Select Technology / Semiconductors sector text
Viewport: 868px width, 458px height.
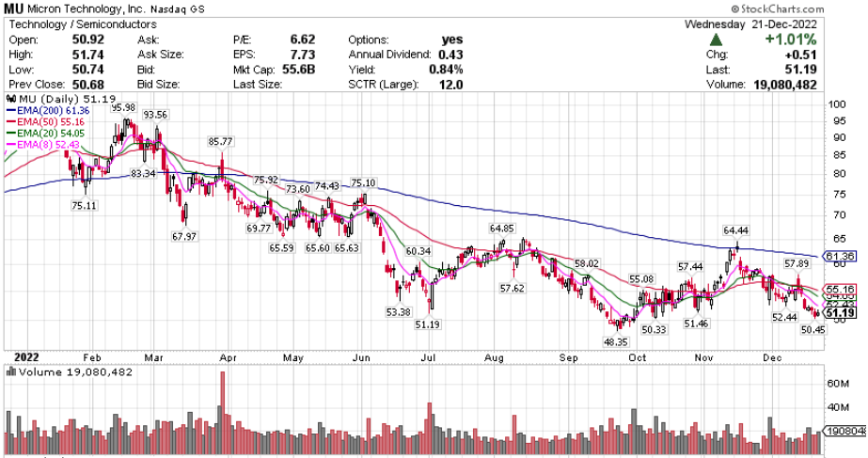pos(83,24)
